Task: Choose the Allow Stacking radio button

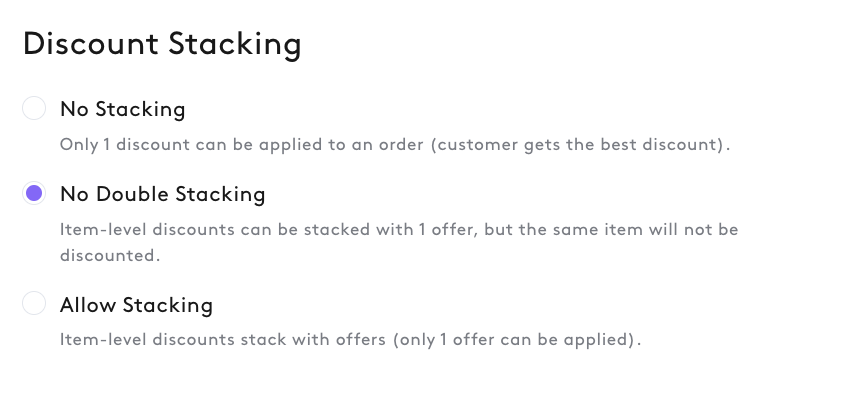Action: tap(34, 303)
